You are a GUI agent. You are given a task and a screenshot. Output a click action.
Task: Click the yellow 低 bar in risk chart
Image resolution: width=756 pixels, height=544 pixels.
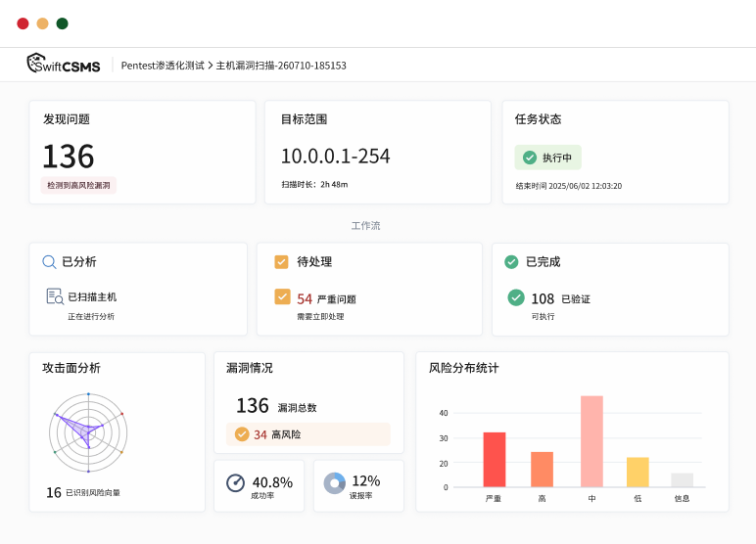[x=638, y=473]
